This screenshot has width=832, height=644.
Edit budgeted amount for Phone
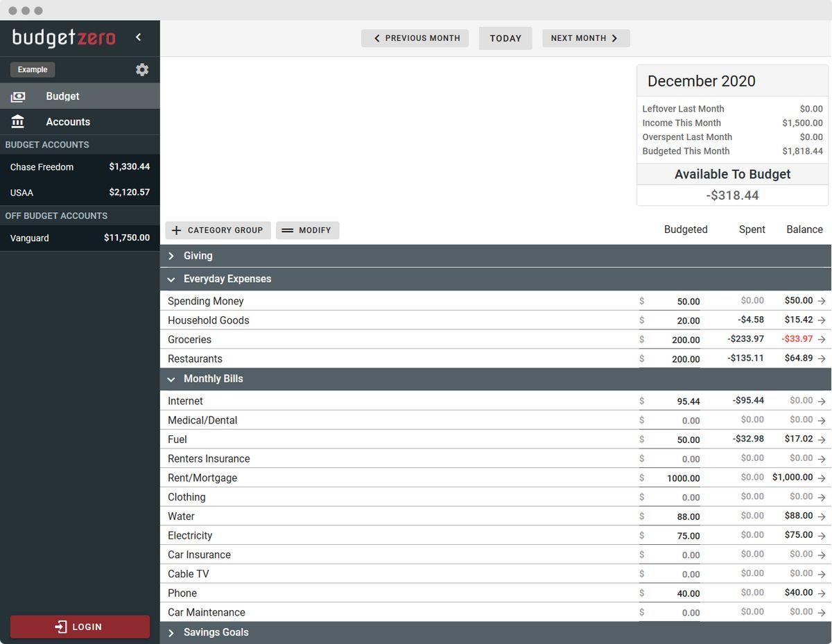670,593
